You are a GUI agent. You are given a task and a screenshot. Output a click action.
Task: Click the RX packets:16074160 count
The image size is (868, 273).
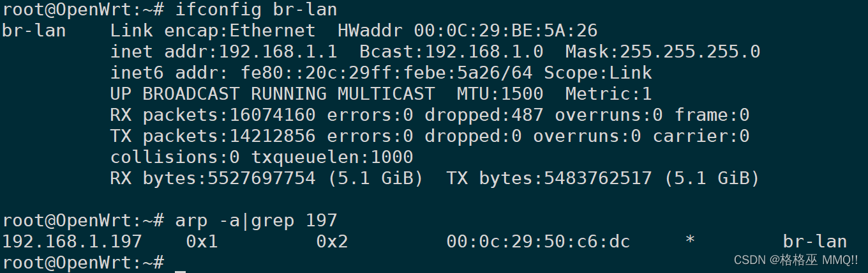point(213,115)
